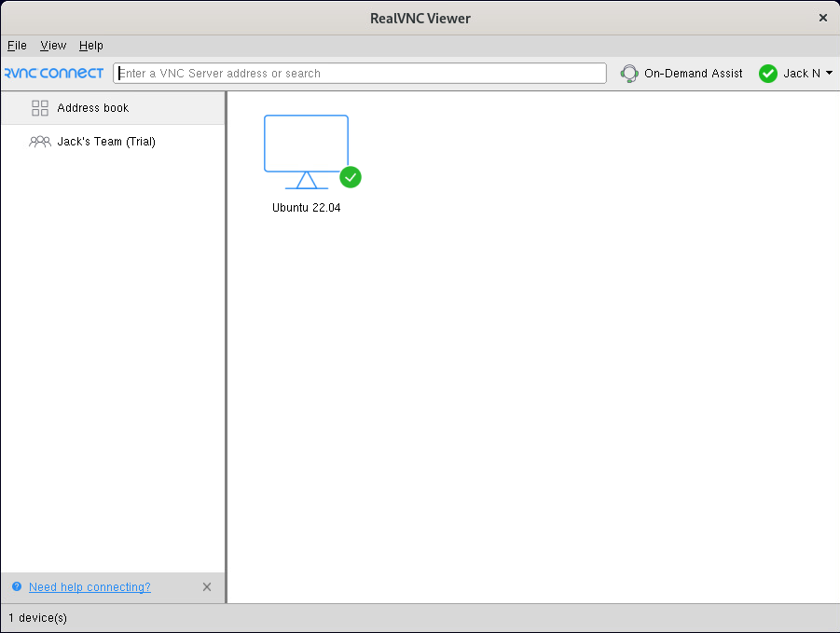Viewport: 840px width, 633px height.
Task: Close the RealVNC Viewer window
Action: (x=823, y=18)
